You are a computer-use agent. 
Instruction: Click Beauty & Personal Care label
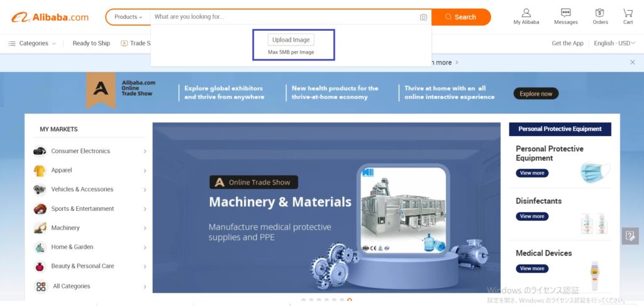pos(82,266)
